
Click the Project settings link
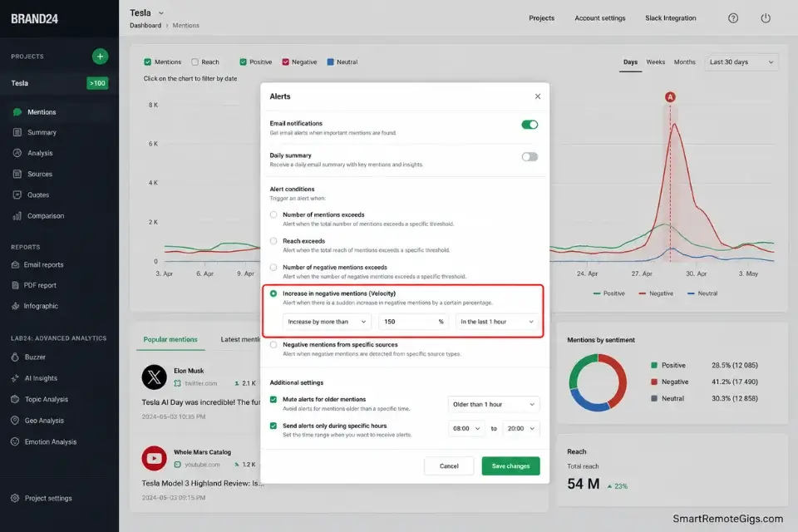coord(48,499)
